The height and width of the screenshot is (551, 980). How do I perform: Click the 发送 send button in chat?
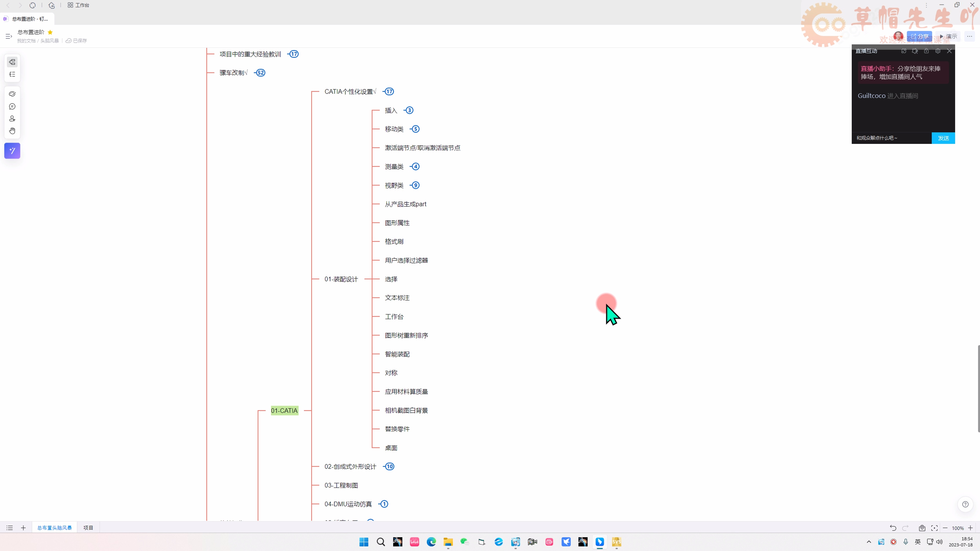[943, 138]
